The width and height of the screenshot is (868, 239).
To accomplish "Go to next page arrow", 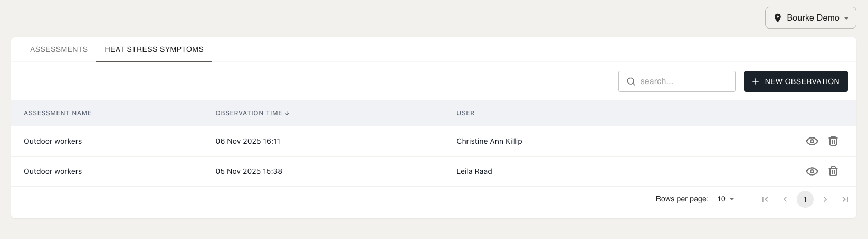I will 825,199.
